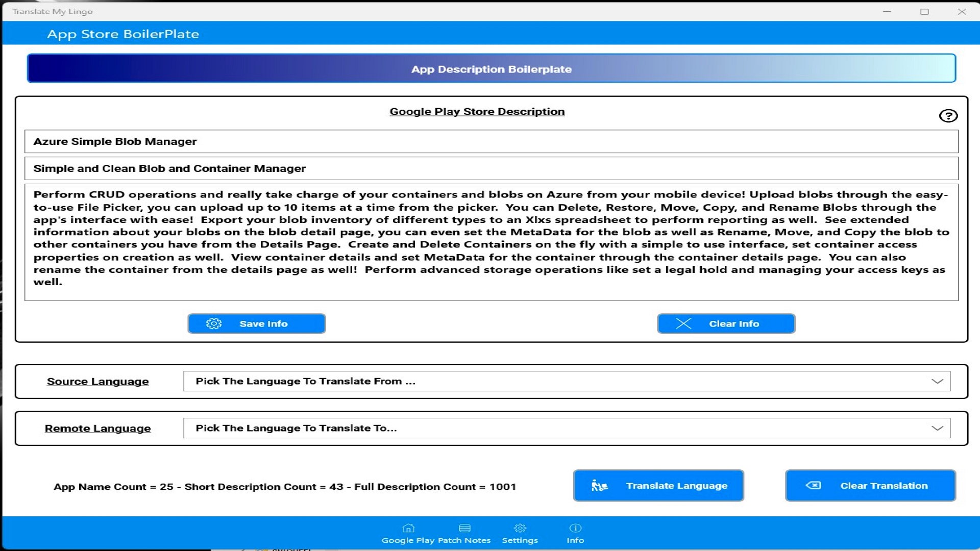The height and width of the screenshot is (551, 980).
Task: Click in the Azure Simple Blob Manager field
Action: point(491,141)
